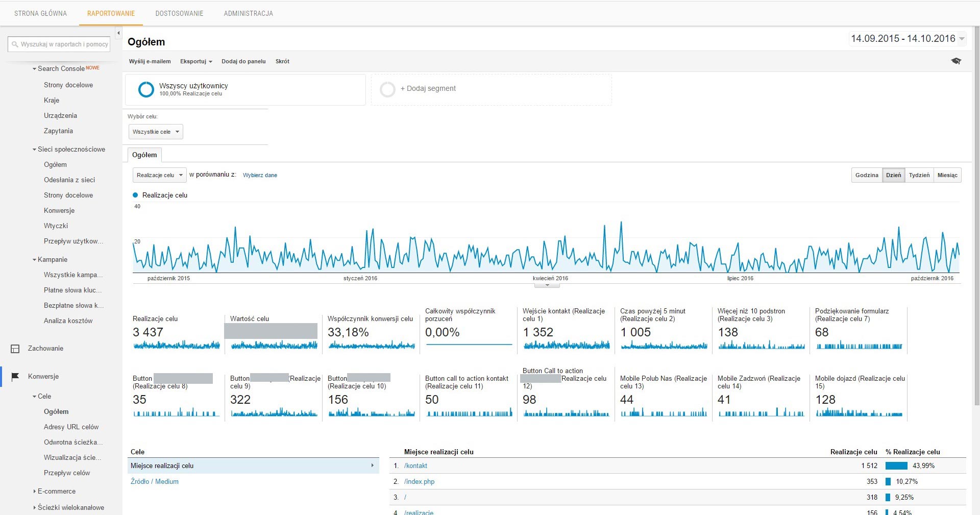The height and width of the screenshot is (515, 980).
Task: Click the search magnifier icon
Action: click(x=15, y=44)
